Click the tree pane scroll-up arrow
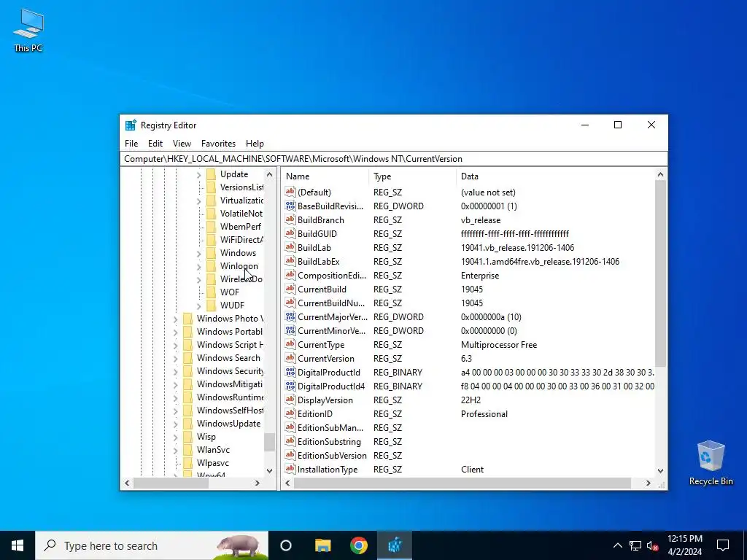 point(269,175)
